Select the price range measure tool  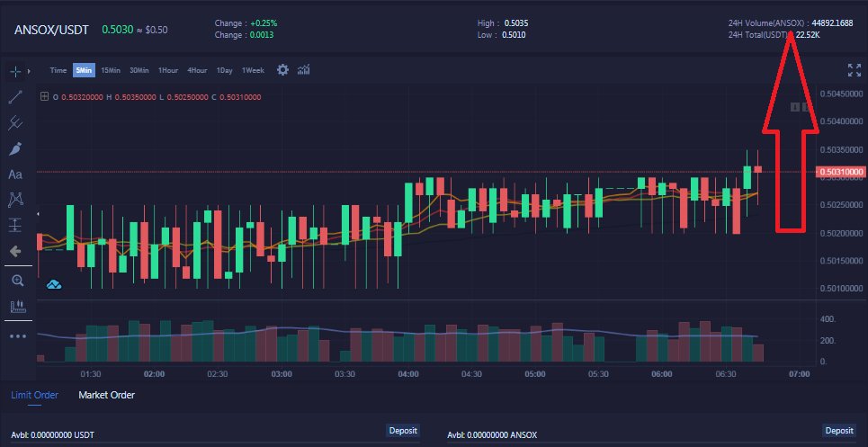point(15,225)
